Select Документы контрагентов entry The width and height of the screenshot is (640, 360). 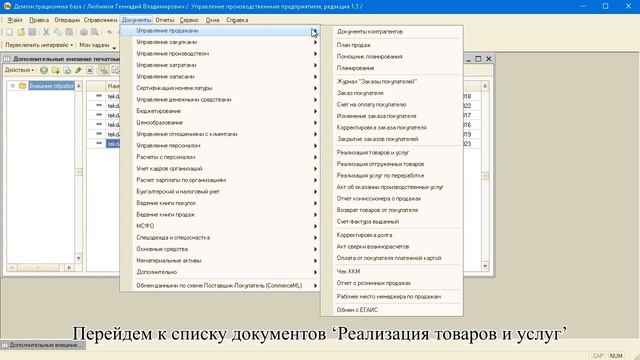coord(370,31)
